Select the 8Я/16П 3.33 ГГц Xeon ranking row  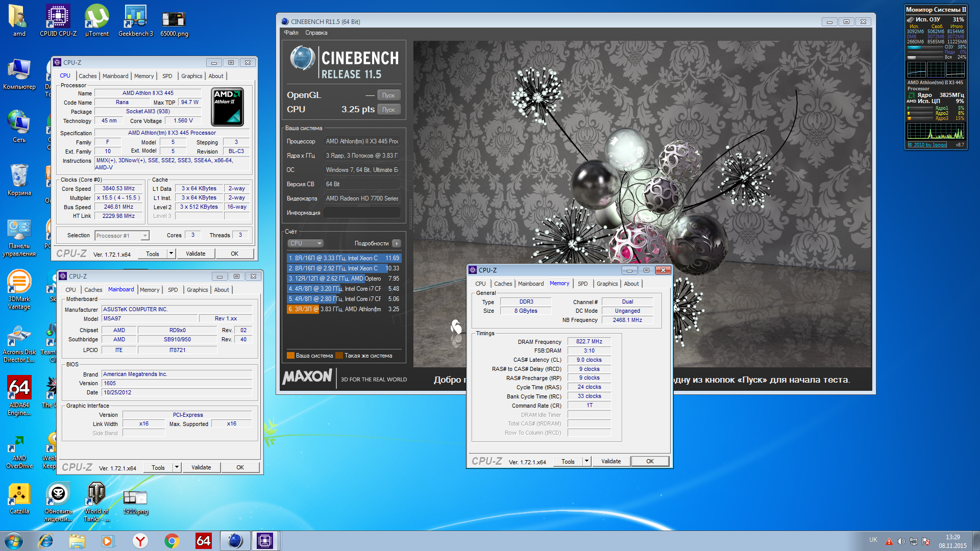point(344,258)
